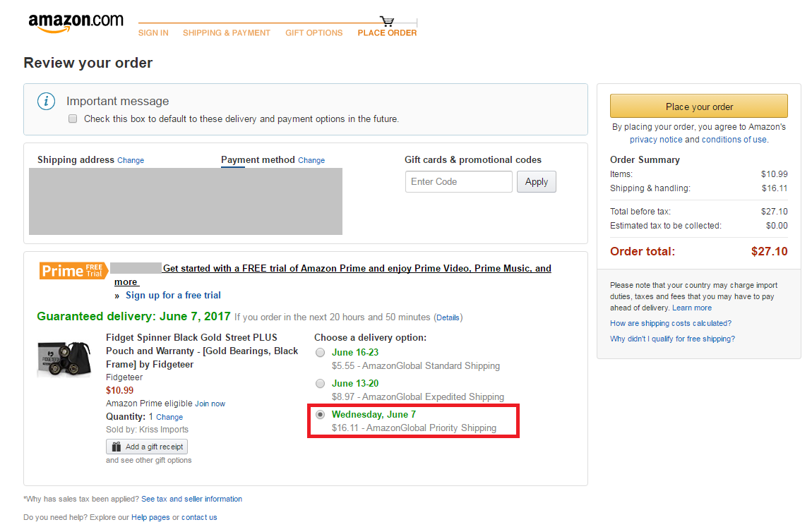Apply the promotional code
The width and height of the screenshot is (812, 527).
537,182
